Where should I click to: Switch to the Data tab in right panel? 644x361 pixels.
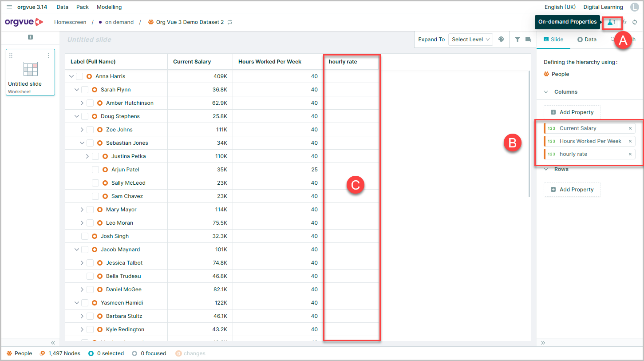point(587,40)
